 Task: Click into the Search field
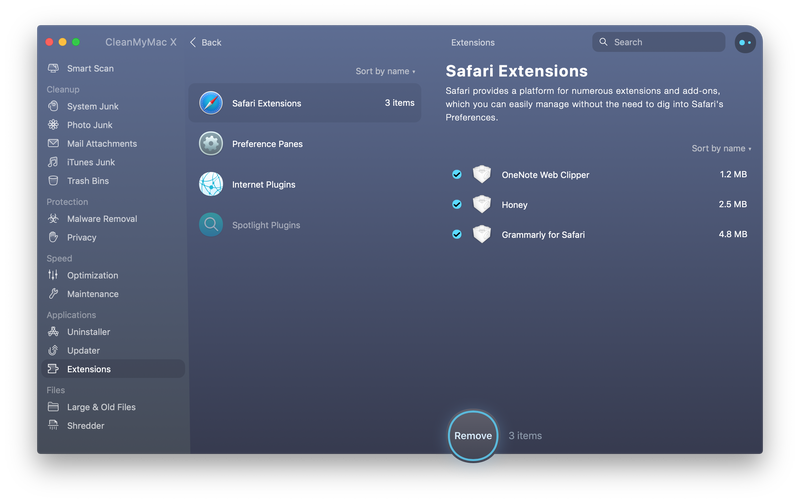658,42
